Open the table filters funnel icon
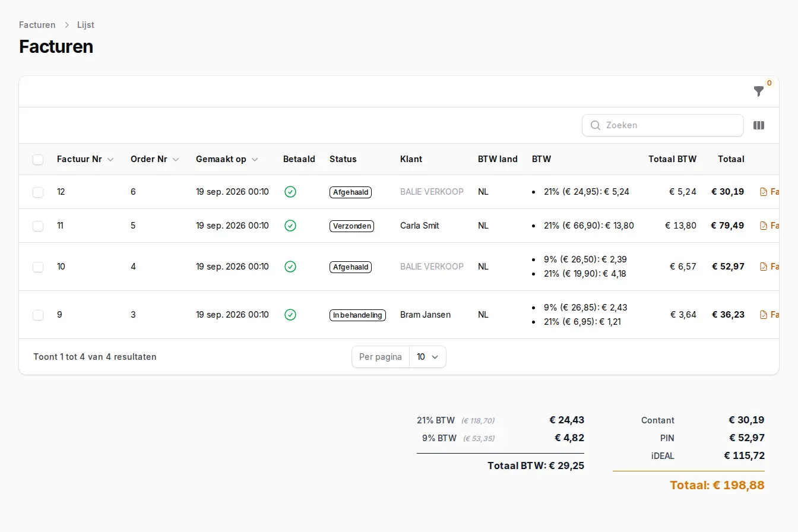The image size is (798, 532). pos(758,91)
